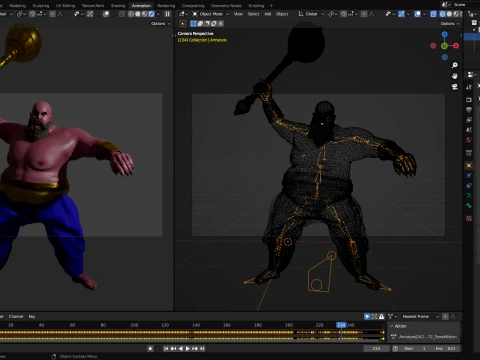Screen dimensions: 480x360
Task: Collapse the Action panel
Action: (x=392, y=326)
